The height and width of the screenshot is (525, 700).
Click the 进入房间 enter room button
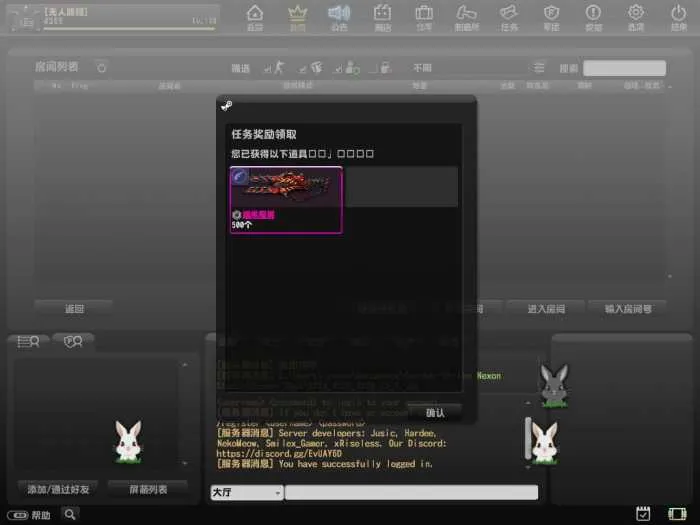coord(546,308)
